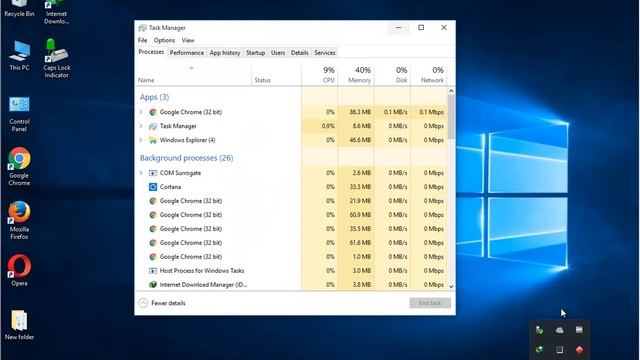Image resolution: width=640 pixels, height=360 pixels.
Task: Click the Internet Download Manager process icon
Action: pyautogui.click(x=153, y=284)
